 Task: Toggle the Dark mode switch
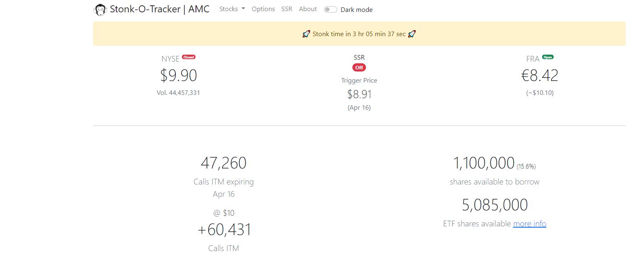coord(330,9)
